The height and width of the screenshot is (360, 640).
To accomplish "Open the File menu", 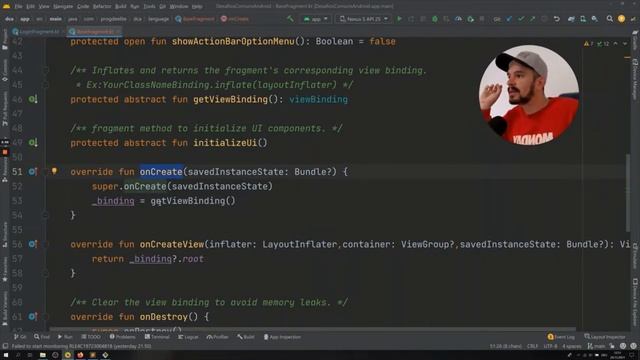I will [x=18, y=7].
